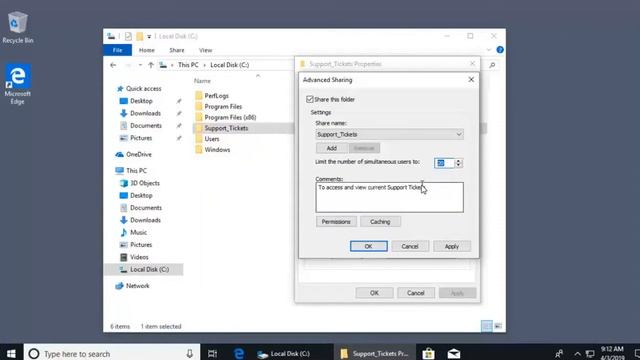Click the Add share name button
This screenshot has width=640, height=360.
pos(332,148)
